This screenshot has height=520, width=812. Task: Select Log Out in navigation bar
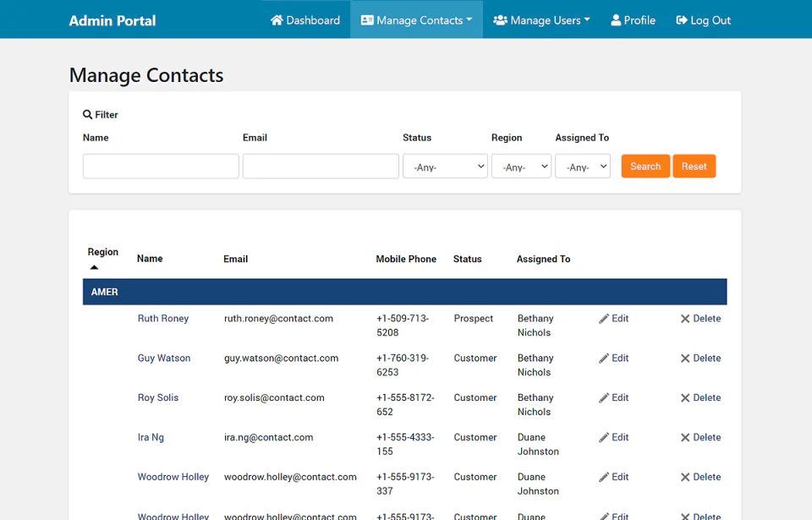tap(703, 20)
